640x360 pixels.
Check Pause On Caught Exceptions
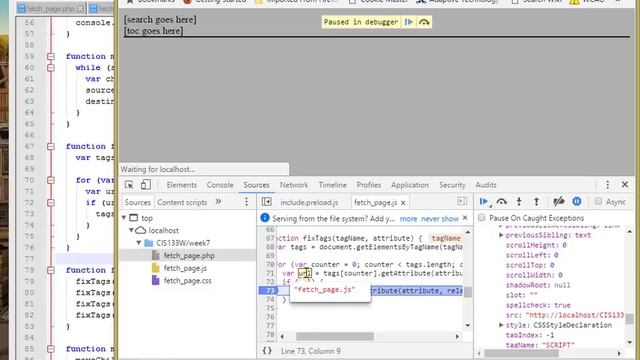(x=482, y=218)
